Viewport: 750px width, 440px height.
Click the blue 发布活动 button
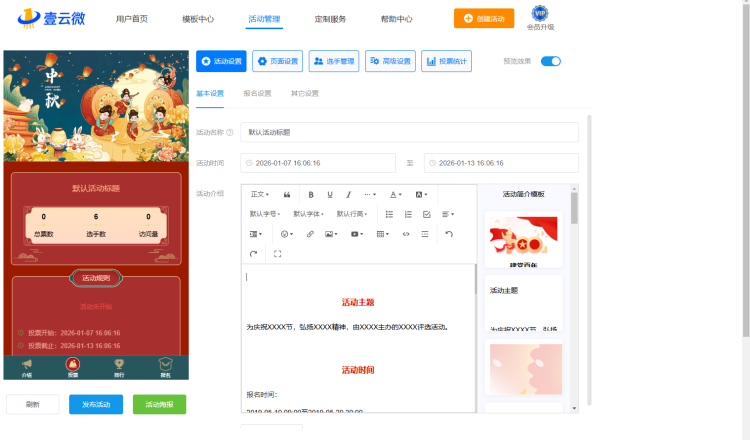click(x=96, y=404)
